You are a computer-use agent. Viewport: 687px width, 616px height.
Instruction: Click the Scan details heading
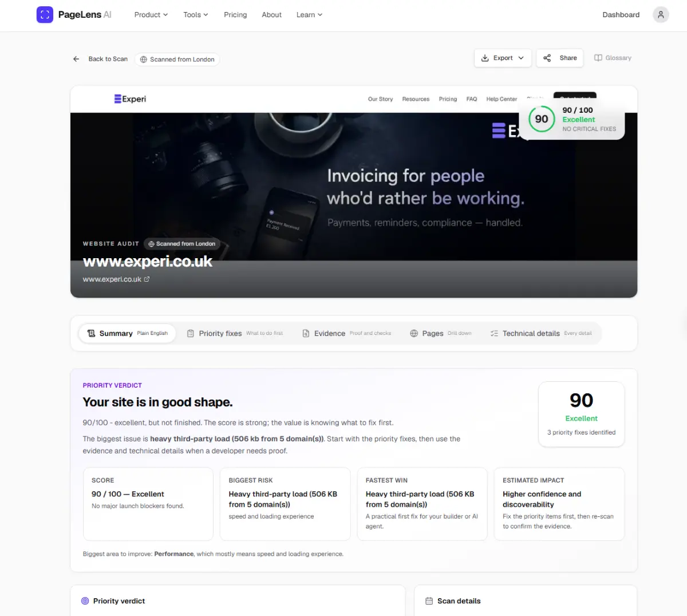point(459,601)
